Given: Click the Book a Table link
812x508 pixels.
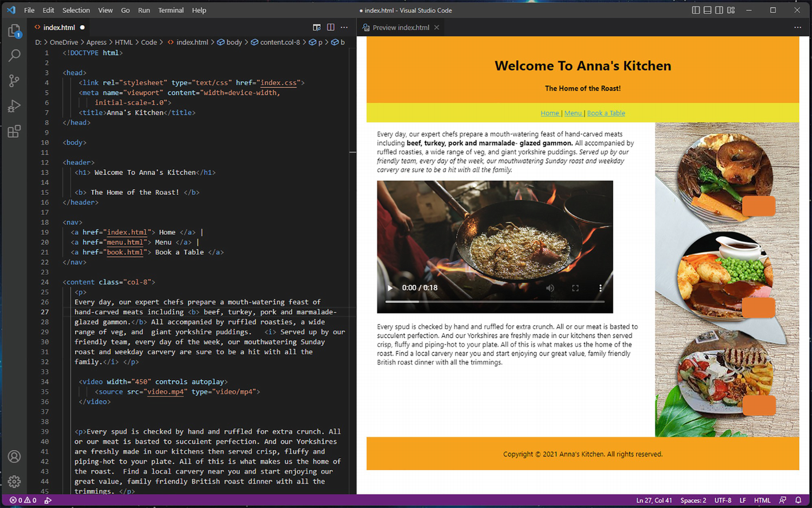Looking at the screenshot, I should (606, 113).
